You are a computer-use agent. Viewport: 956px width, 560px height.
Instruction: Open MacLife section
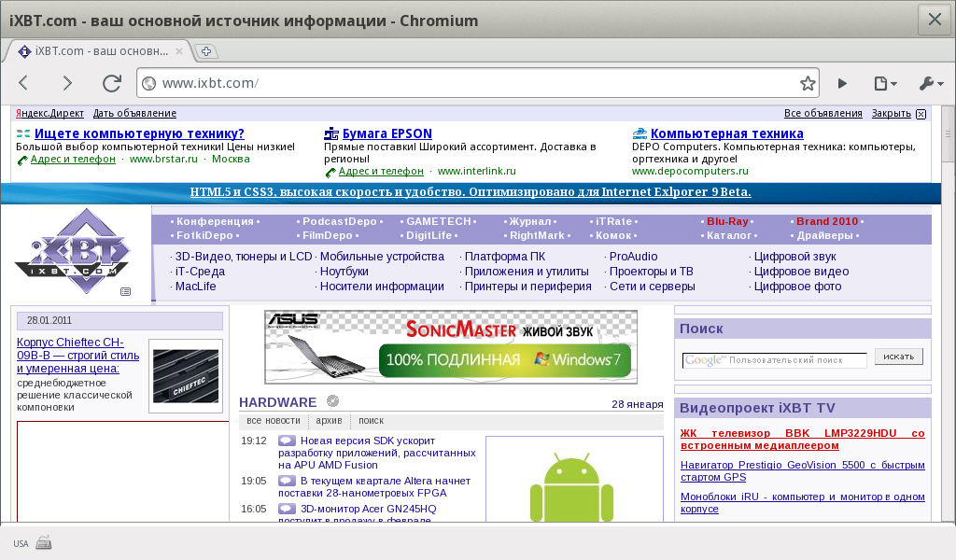[195, 287]
